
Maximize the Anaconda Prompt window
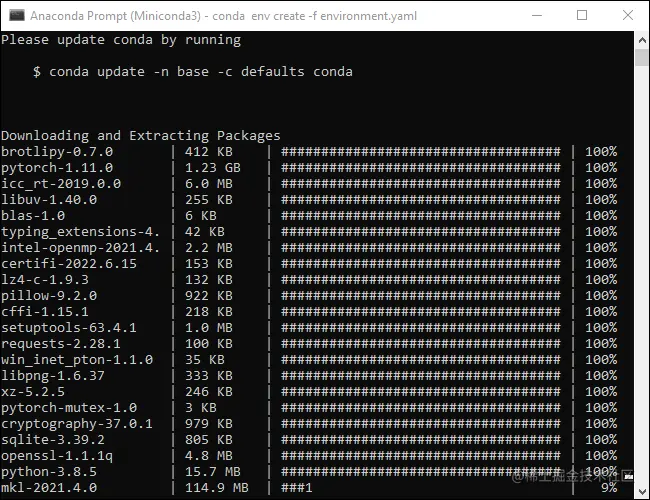coord(582,15)
